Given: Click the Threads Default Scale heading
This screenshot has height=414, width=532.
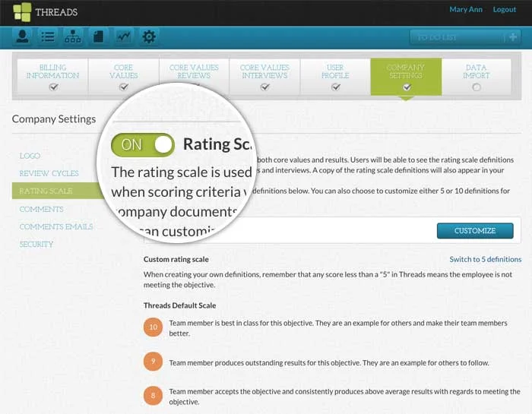Looking at the screenshot, I should [x=180, y=305].
